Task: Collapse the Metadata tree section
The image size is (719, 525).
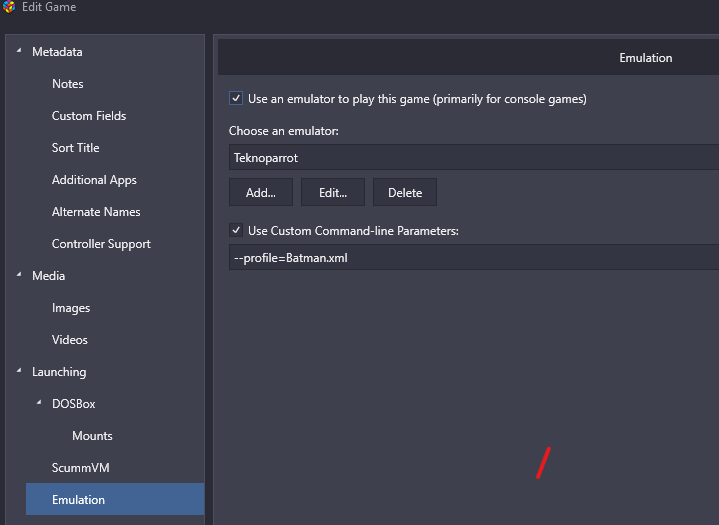Action: (x=19, y=51)
